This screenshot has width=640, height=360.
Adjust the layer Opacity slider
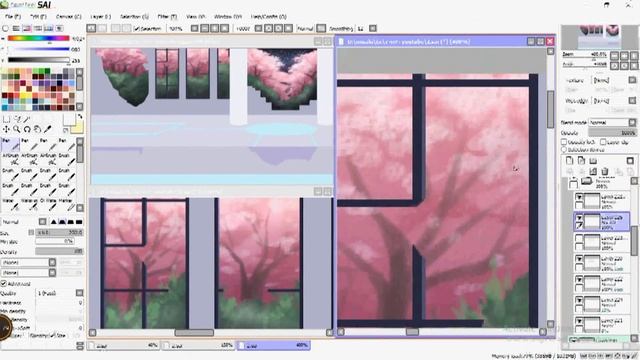coord(612,133)
